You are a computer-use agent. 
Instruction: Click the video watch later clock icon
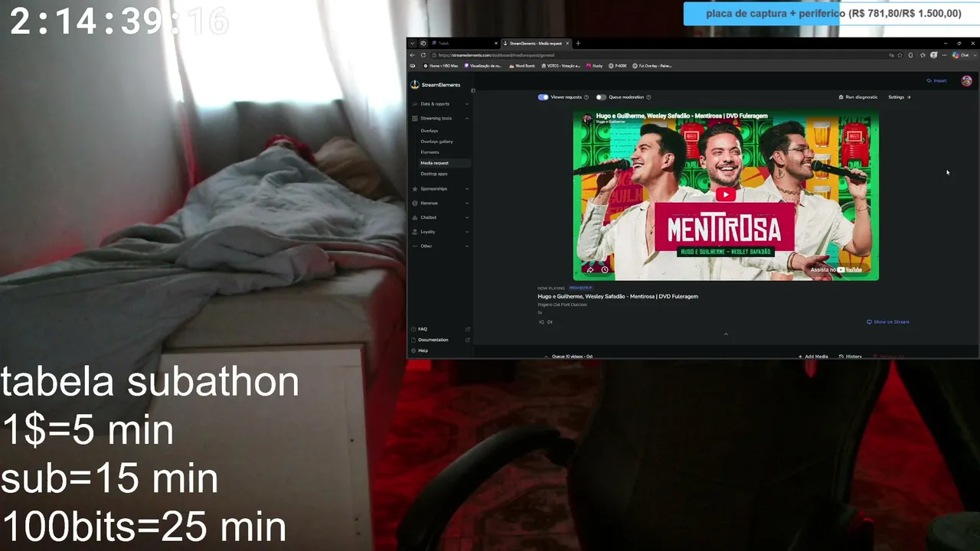tap(605, 269)
